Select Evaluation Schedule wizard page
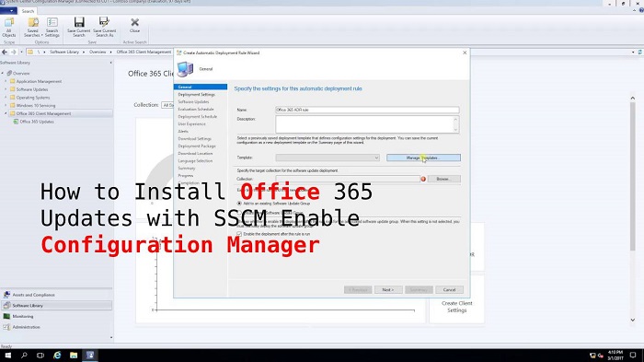 [x=195, y=109]
